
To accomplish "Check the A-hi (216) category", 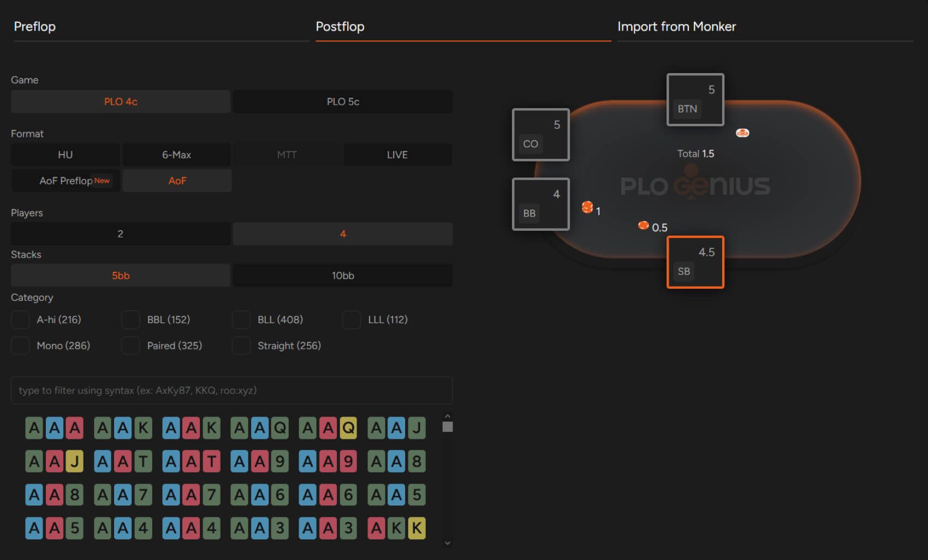I will point(20,320).
